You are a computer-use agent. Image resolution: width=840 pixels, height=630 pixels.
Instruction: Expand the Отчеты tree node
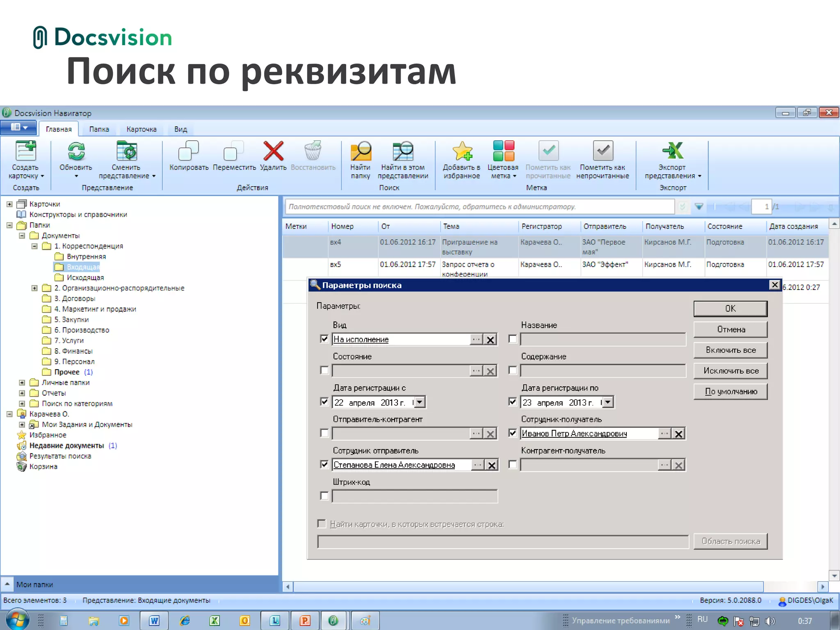[22, 393]
